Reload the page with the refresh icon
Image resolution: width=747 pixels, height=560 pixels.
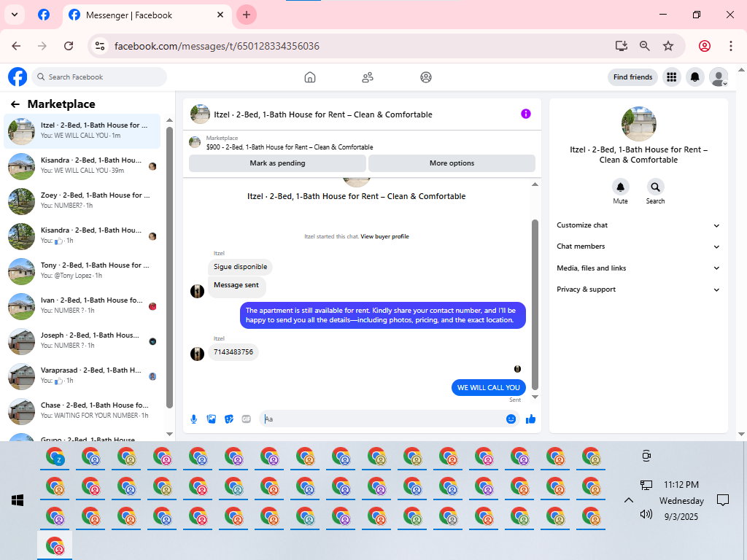tap(69, 46)
